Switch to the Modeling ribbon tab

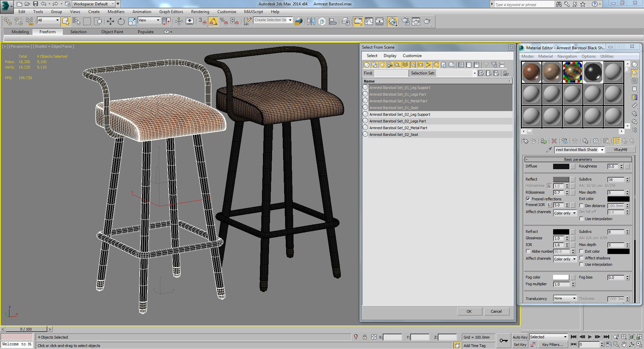tap(20, 32)
